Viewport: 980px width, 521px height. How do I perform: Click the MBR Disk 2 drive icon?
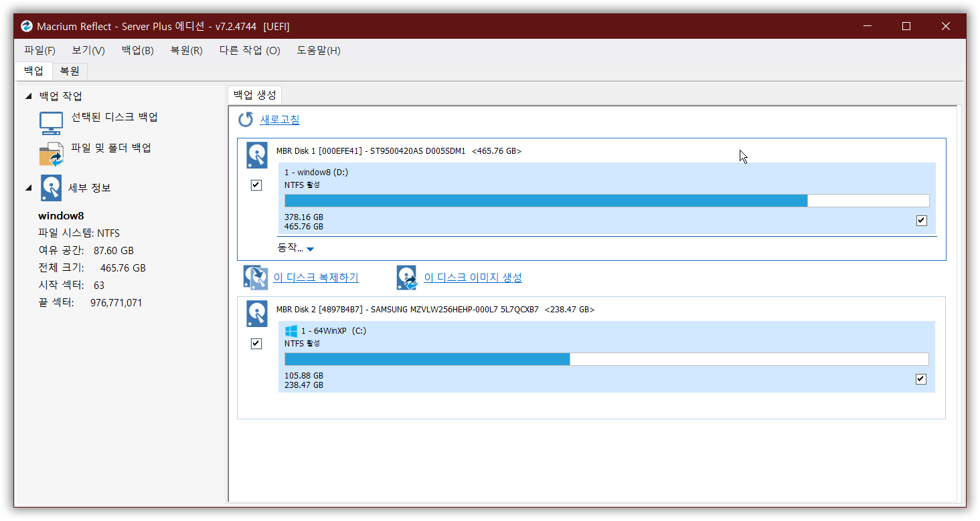pos(257,314)
